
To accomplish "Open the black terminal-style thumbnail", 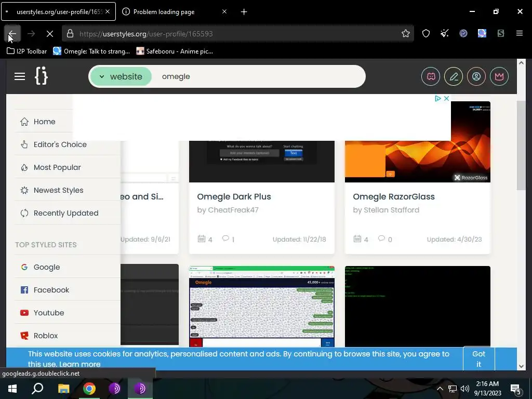I will (417, 307).
